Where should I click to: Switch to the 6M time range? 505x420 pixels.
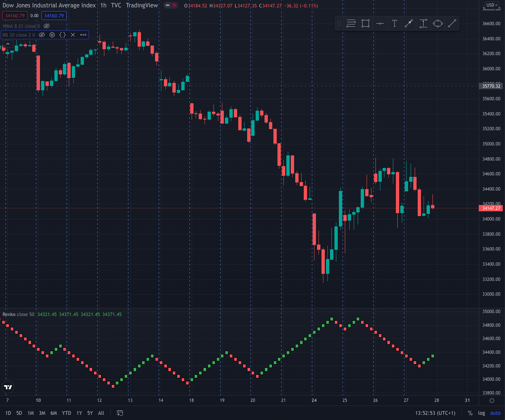pos(54,413)
